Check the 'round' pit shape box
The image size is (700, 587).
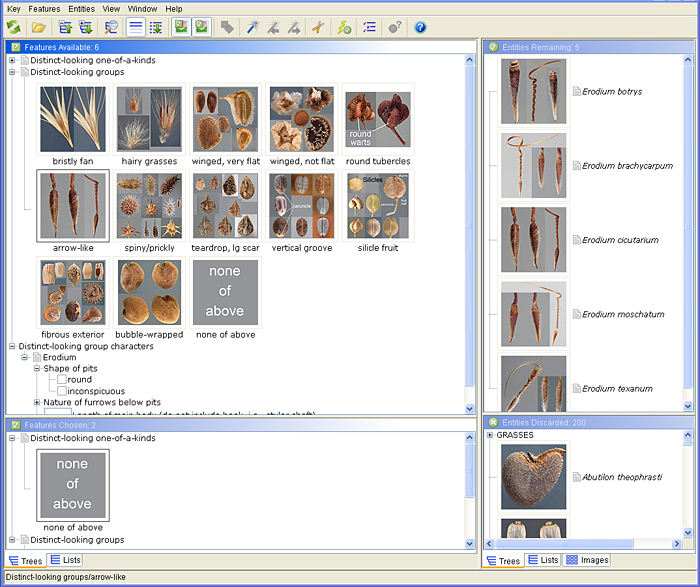[62, 379]
